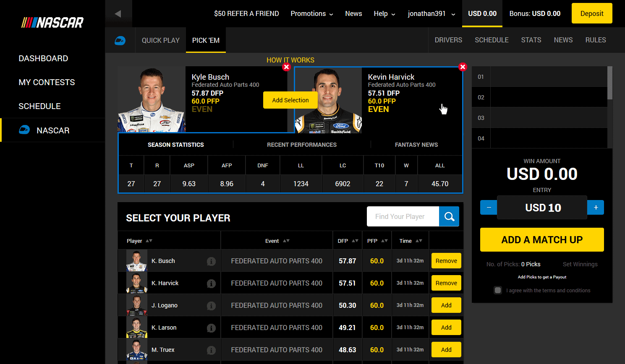Click Set Winnings link
625x364 pixels.
click(580, 264)
